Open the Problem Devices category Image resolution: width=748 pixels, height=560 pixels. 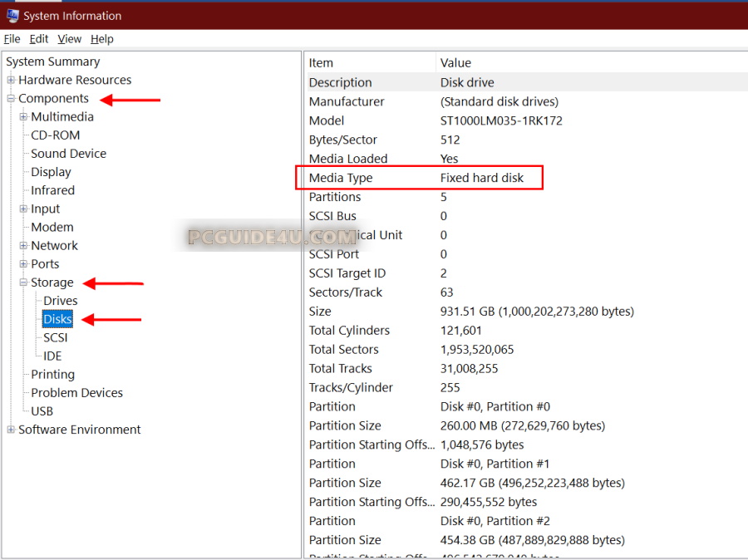tap(76, 393)
